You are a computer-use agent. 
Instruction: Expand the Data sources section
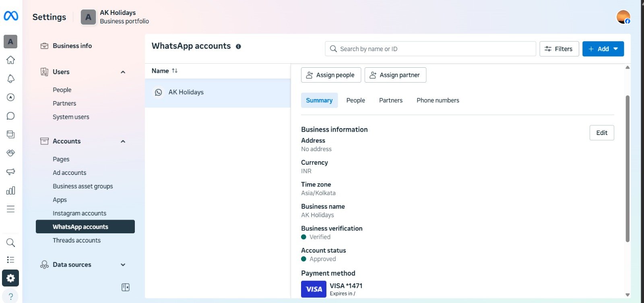pyautogui.click(x=123, y=265)
